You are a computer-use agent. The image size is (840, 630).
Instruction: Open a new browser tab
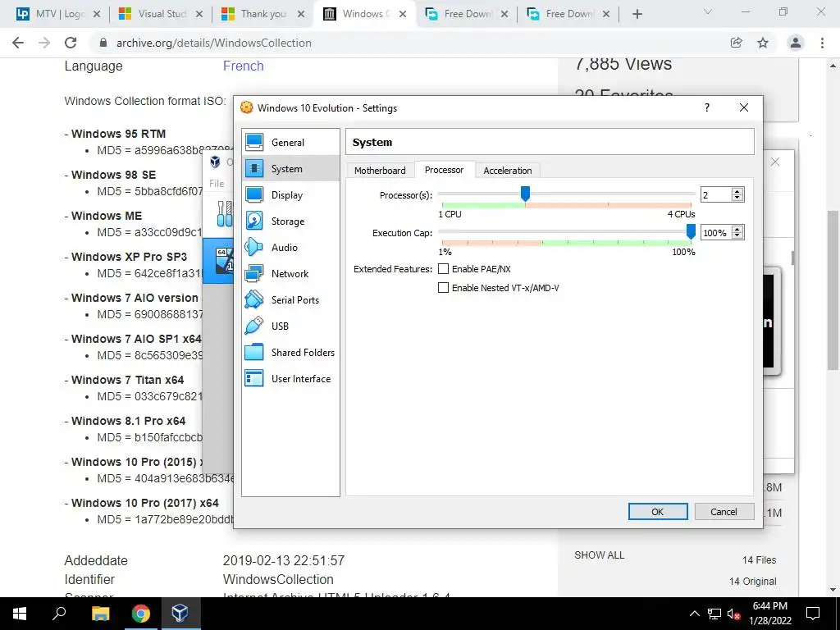(637, 14)
